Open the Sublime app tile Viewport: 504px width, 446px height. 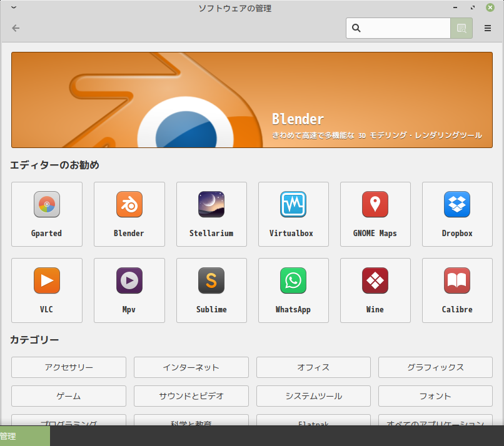211,290
